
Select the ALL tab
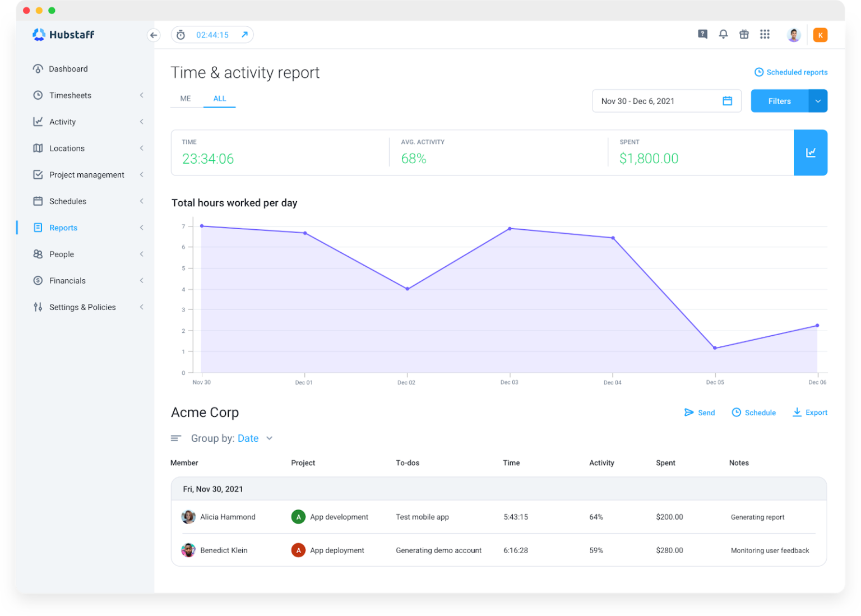219,99
